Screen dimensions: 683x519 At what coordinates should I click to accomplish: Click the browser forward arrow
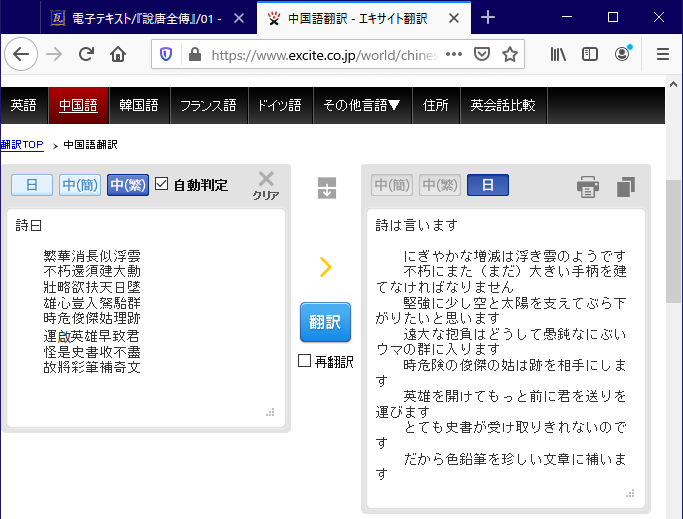(54, 54)
